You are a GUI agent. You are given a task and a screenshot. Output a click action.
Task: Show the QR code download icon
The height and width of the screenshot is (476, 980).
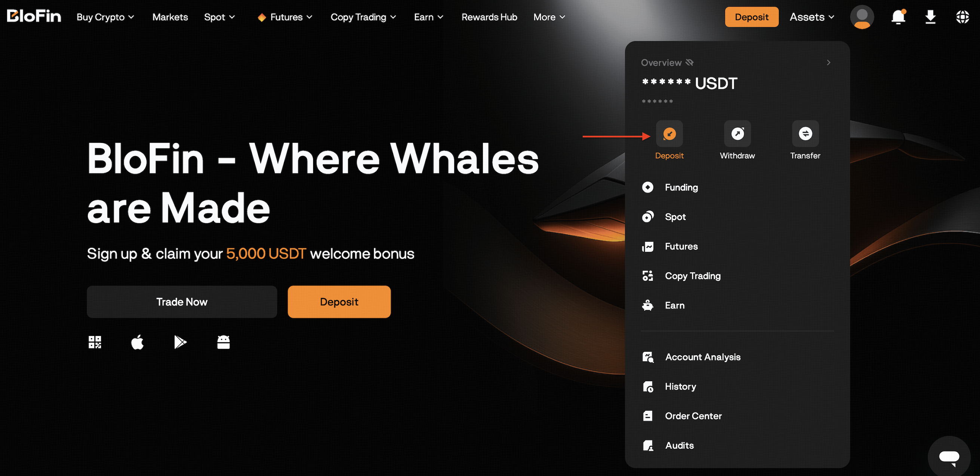[x=95, y=342]
